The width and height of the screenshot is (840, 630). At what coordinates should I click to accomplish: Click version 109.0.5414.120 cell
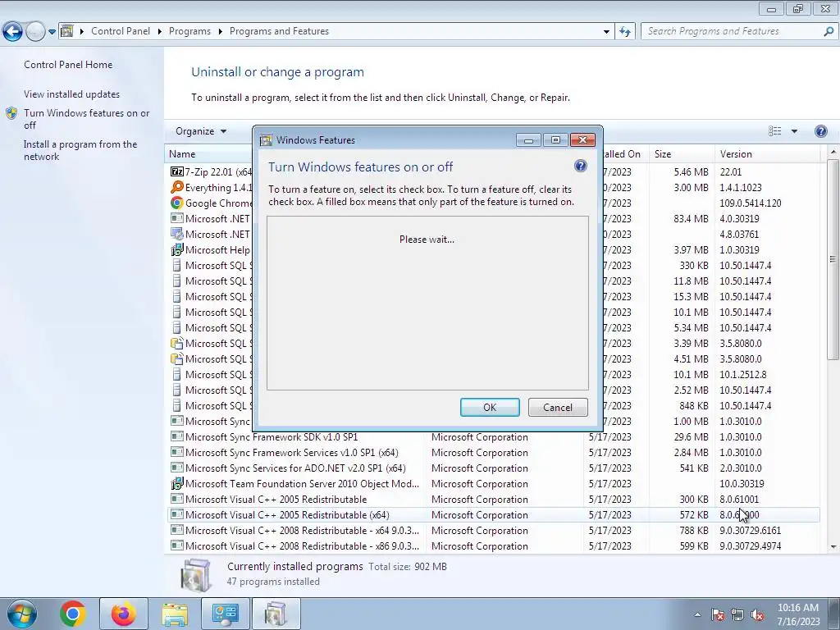[x=750, y=203]
